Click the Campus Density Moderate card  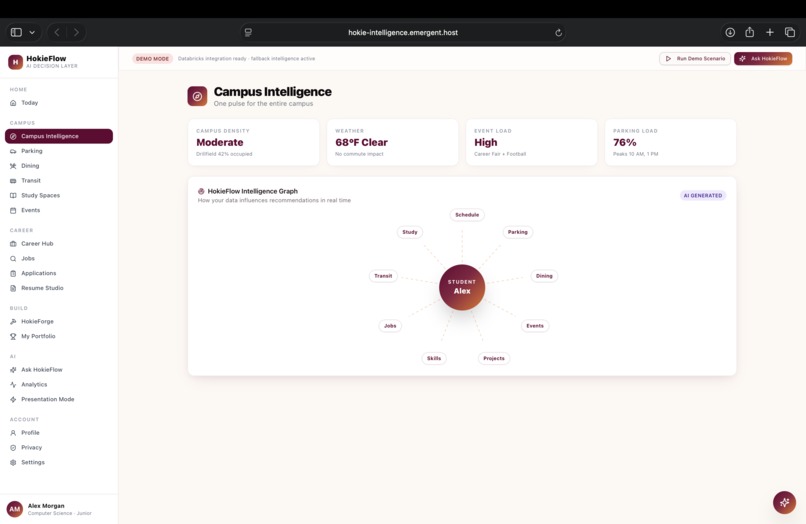(253, 142)
